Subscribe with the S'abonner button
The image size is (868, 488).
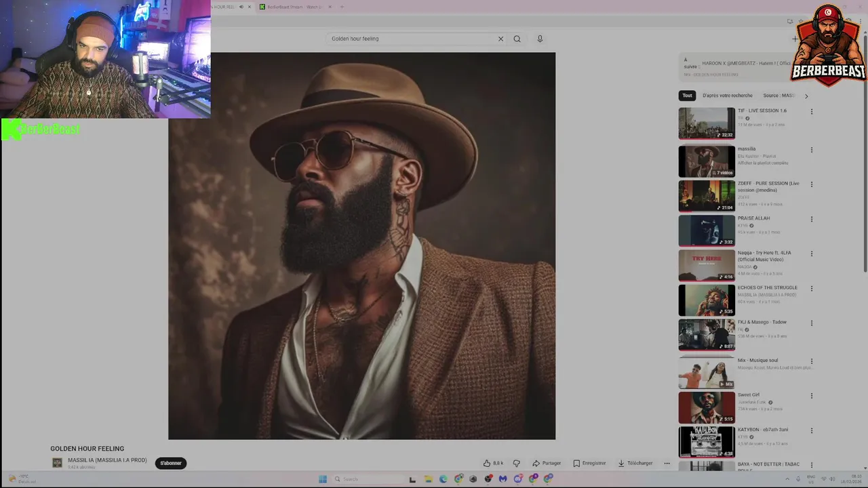coord(171,463)
